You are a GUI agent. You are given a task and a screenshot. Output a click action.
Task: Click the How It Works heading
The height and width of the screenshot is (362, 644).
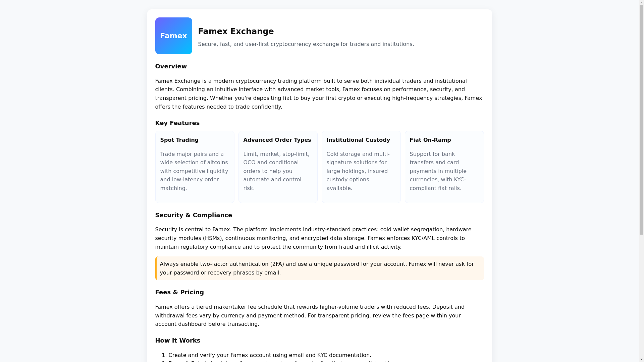[177, 341]
